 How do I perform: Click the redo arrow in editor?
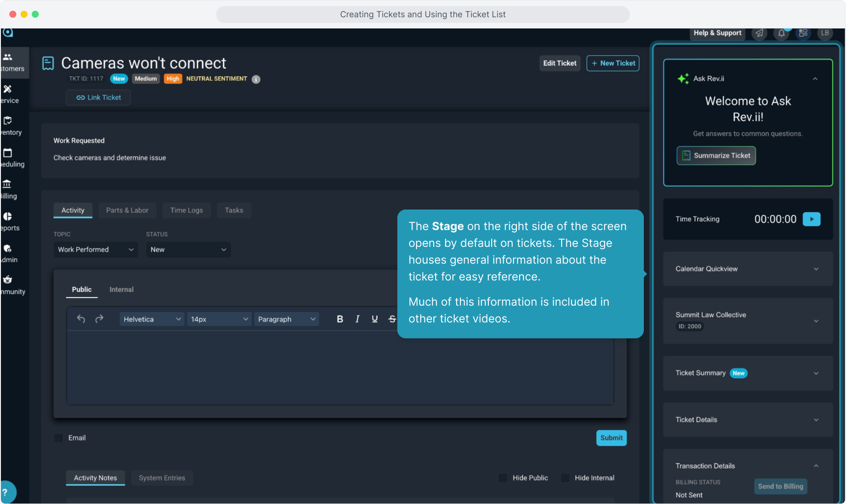click(99, 319)
